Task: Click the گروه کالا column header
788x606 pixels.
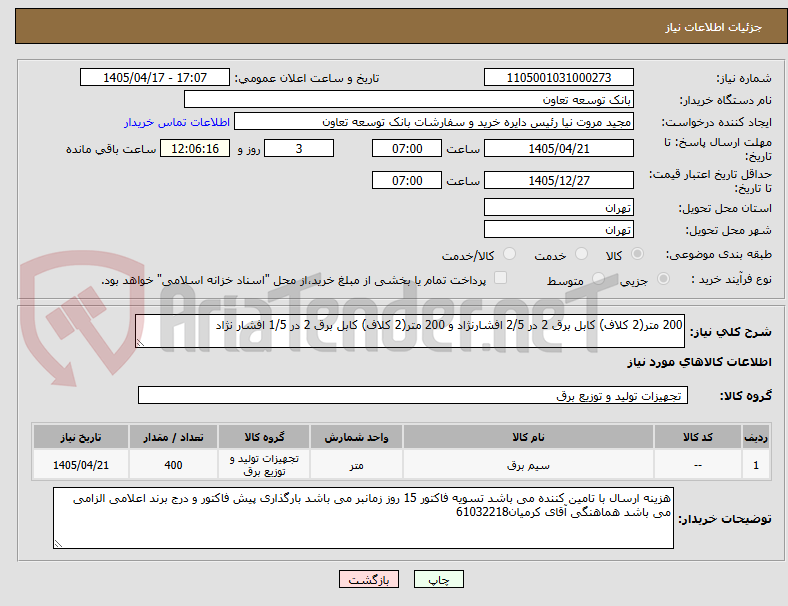Action: coord(264,437)
